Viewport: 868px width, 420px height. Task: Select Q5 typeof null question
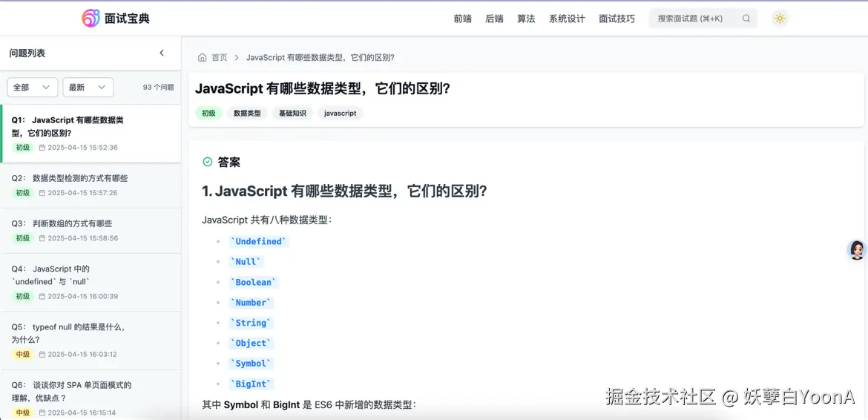78,327
